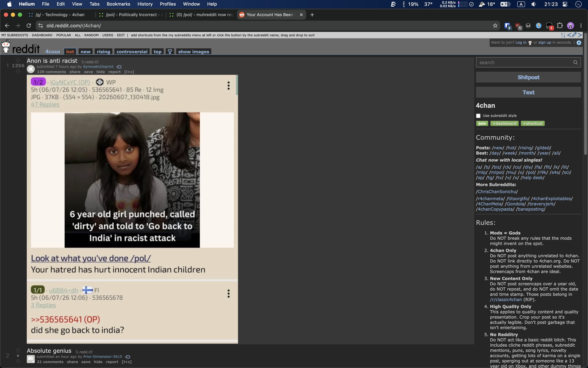588x368 pixels.
Task: Open the 129 comments link
Action: click(51, 72)
